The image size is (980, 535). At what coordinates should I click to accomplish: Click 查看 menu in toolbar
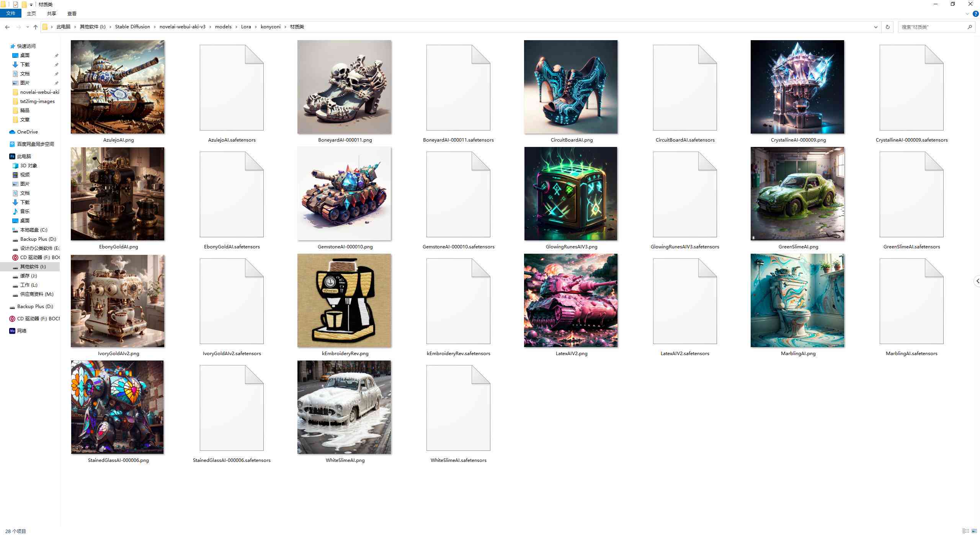pyautogui.click(x=71, y=15)
